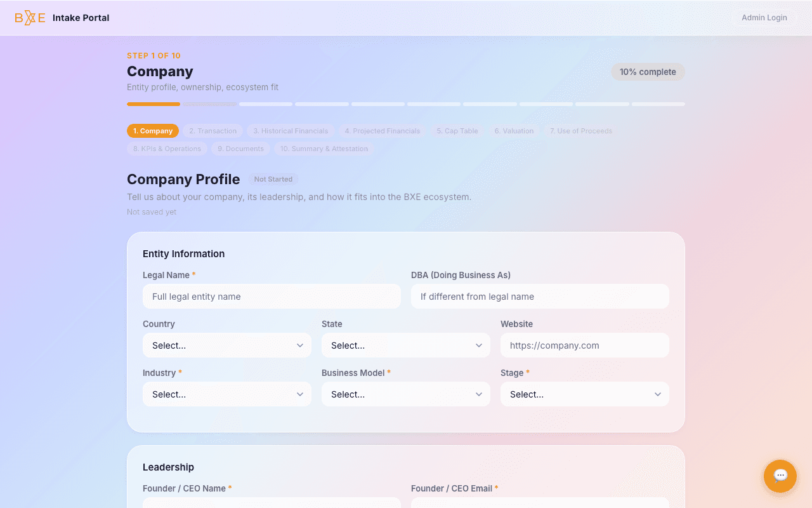Viewport: 812px width, 508px height.
Task: Open the 3. Historical Financials step
Action: 291,131
